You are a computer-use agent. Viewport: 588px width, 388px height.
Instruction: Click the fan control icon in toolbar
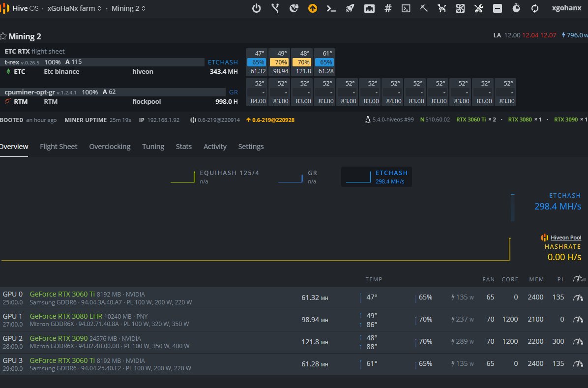(x=460, y=8)
